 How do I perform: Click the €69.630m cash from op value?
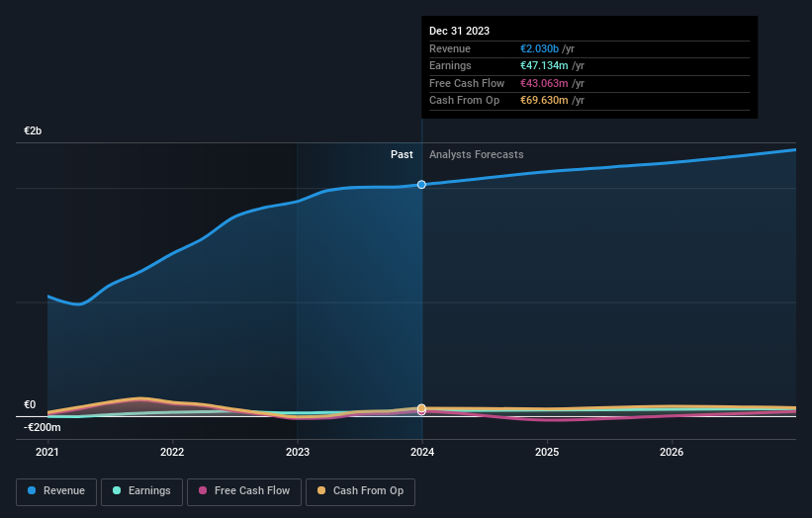tap(544, 101)
